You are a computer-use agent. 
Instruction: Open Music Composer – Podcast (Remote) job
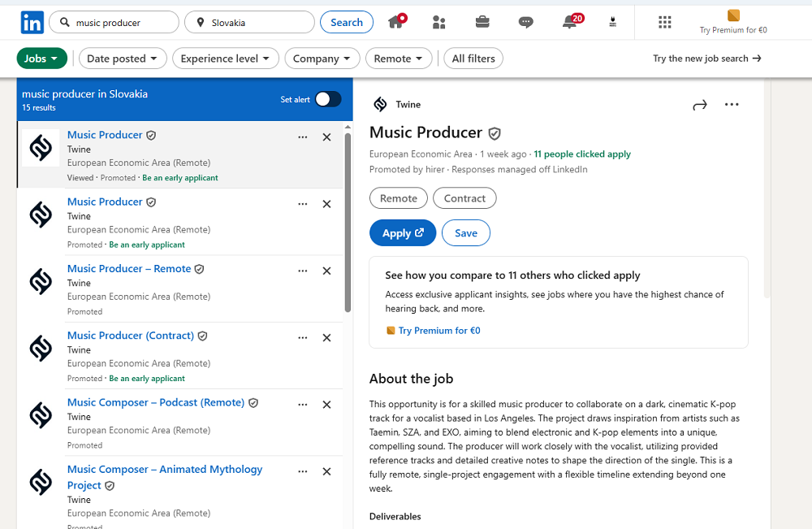[156, 402]
